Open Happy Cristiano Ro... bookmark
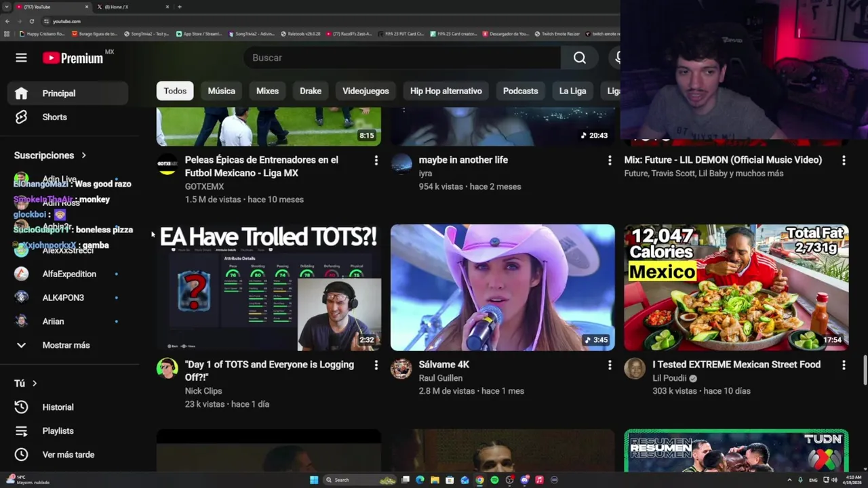This screenshot has width=868, height=488. point(42,34)
